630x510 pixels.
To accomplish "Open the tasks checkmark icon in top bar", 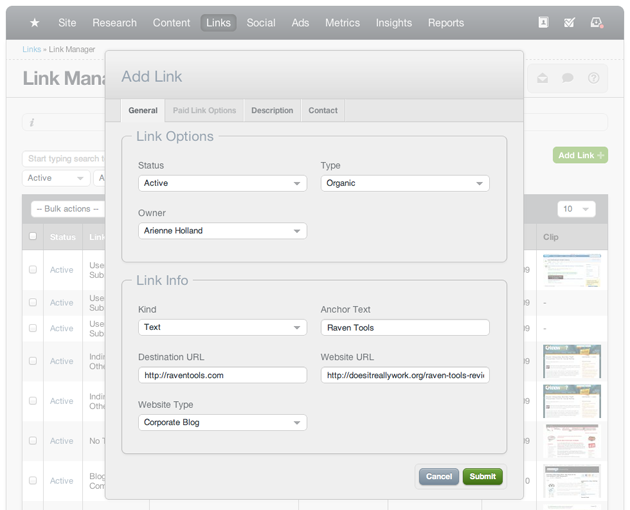I will 569,23.
